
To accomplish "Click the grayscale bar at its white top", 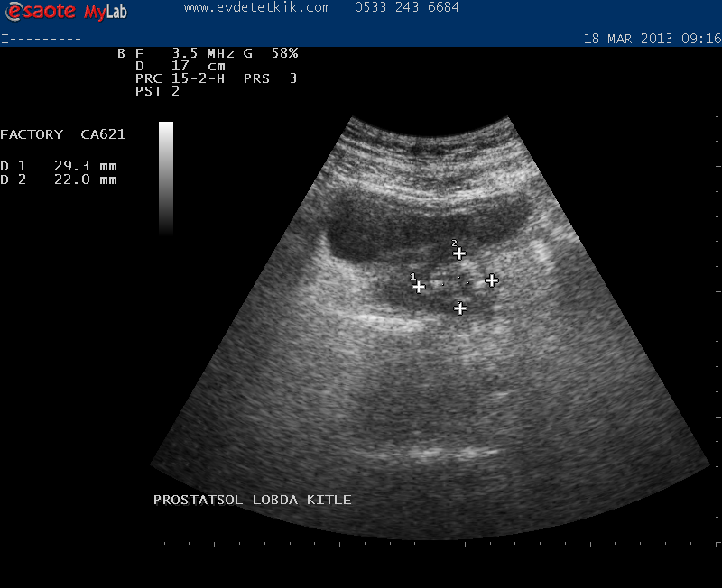I will tap(166, 131).
